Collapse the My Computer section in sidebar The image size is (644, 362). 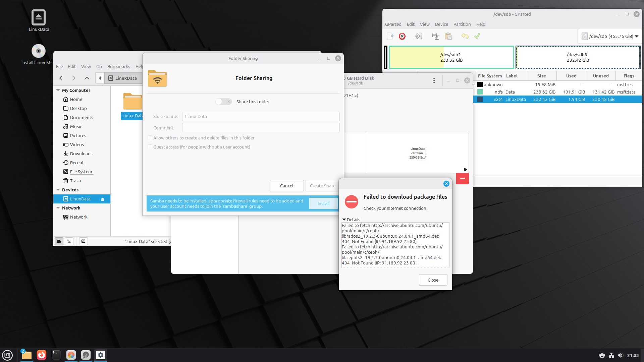click(58, 90)
